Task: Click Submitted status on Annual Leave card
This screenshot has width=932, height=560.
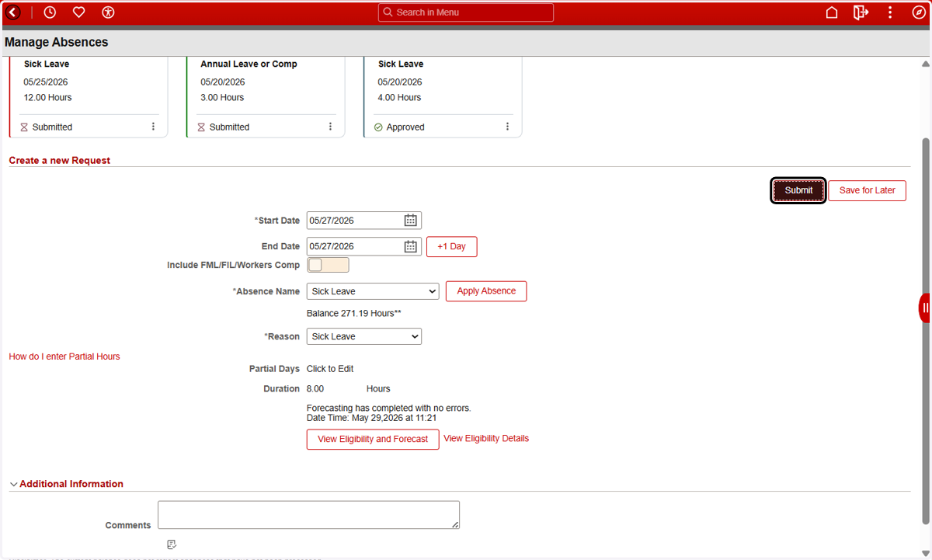Action: pos(229,127)
